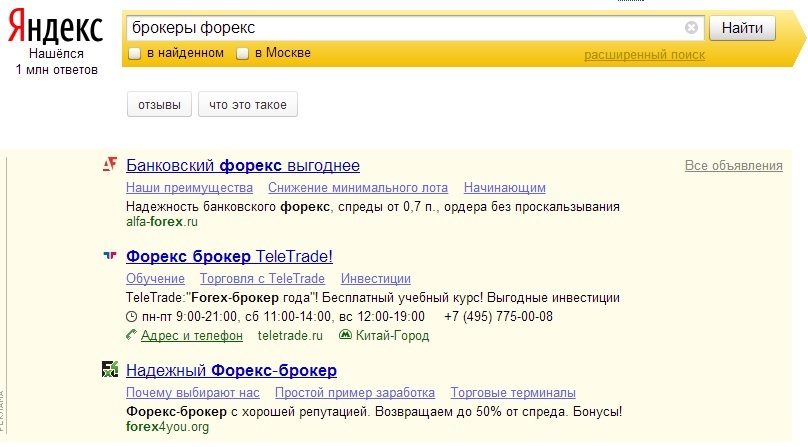Open the 'Обучение' sitelink
The image size is (808, 447).
[x=155, y=278]
